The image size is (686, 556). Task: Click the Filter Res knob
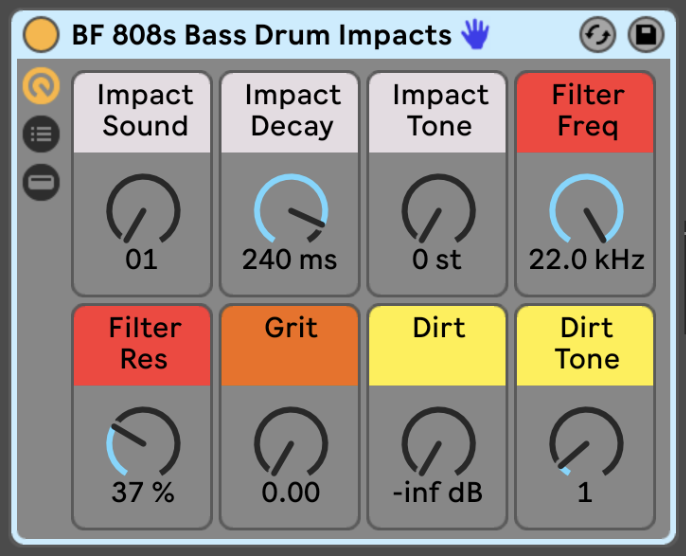[x=143, y=442]
